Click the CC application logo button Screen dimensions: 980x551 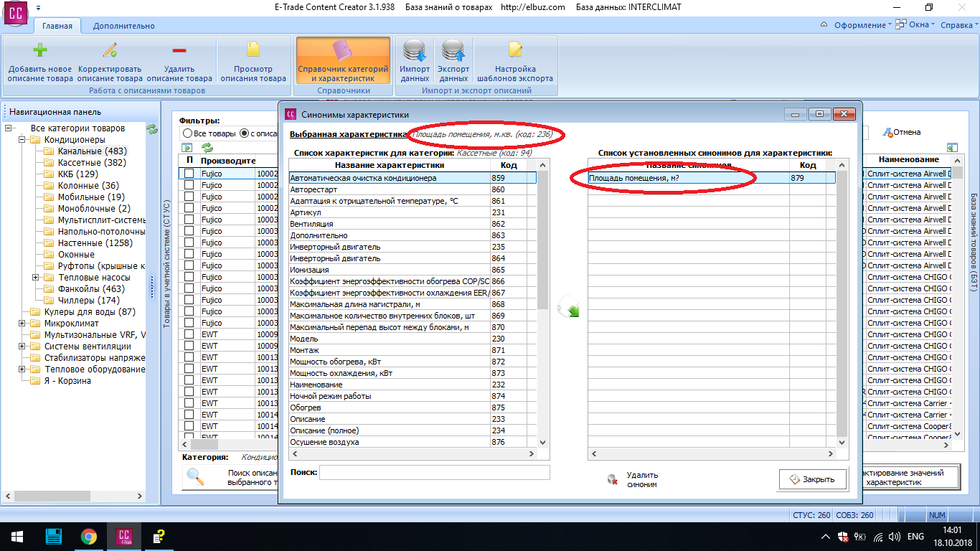click(14, 12)
